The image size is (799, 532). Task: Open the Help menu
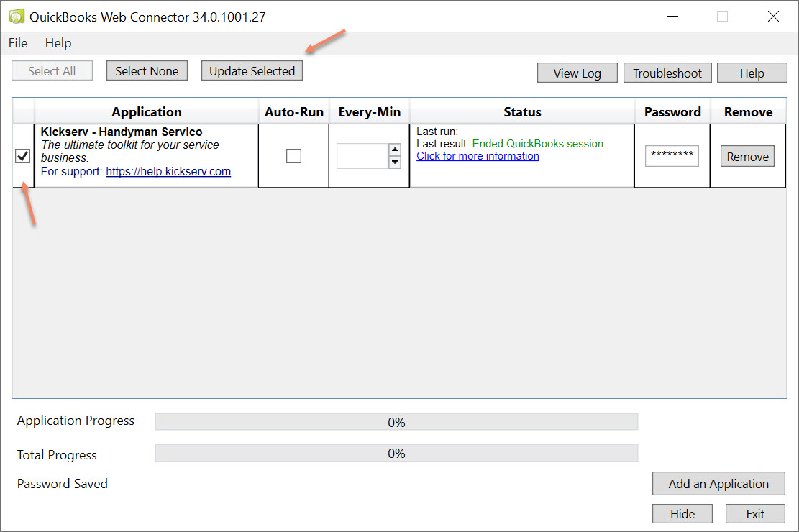pyautogui.click(x=58, y=43)
